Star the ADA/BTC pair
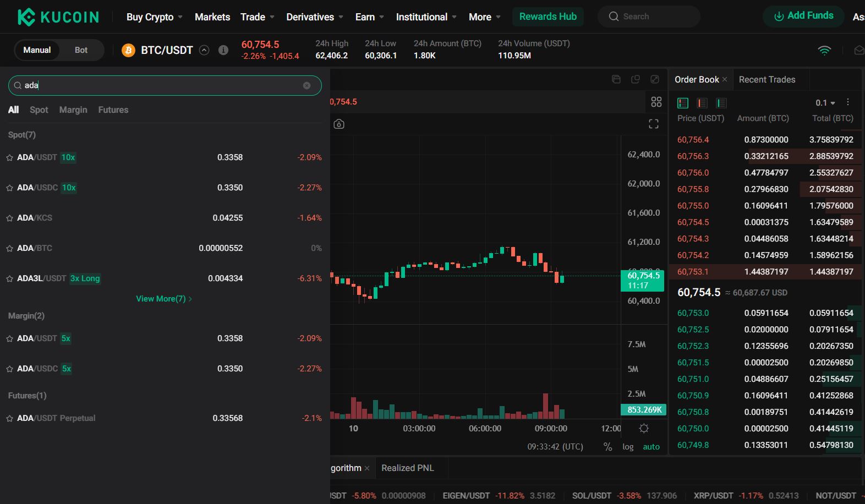The height and width of the screenshot is (504, 865). (9, 249)
